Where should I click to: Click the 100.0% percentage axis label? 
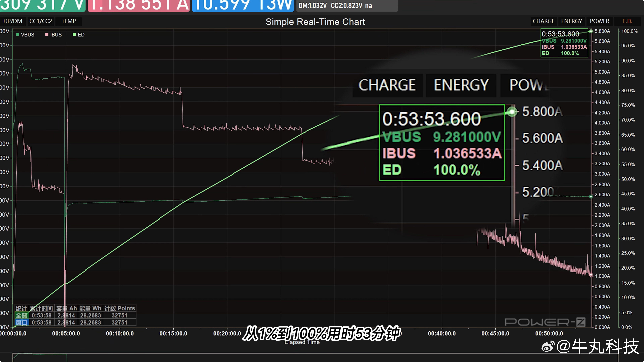click(629, 31)
